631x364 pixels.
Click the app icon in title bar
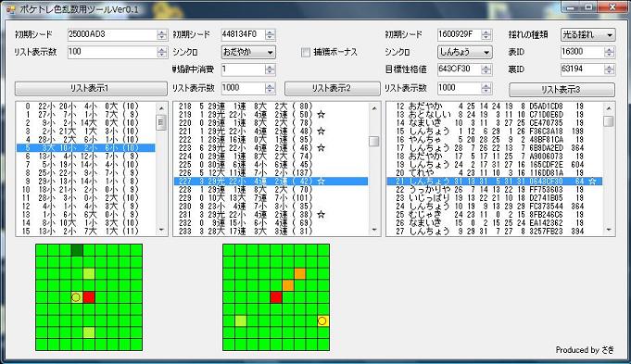11,9
